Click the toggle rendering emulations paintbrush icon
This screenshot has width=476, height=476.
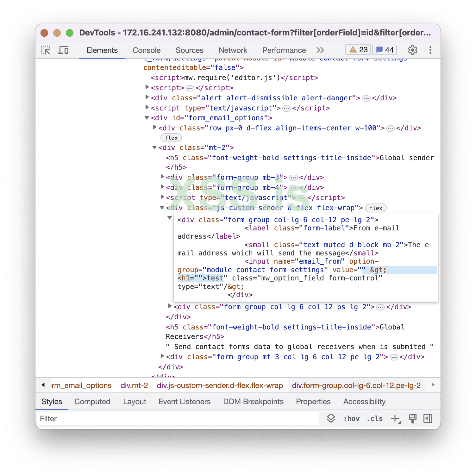[x=413, y=418]
